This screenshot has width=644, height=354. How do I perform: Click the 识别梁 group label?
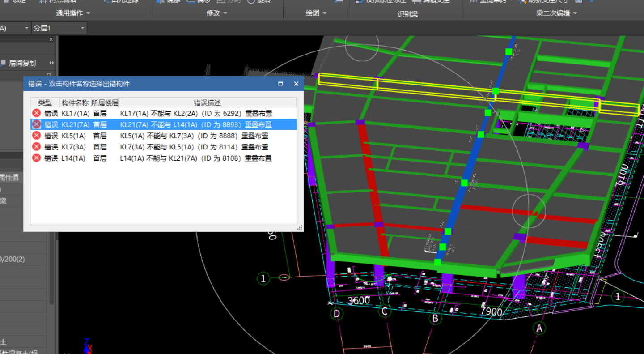pyautogui.click(x=407, y=14)
